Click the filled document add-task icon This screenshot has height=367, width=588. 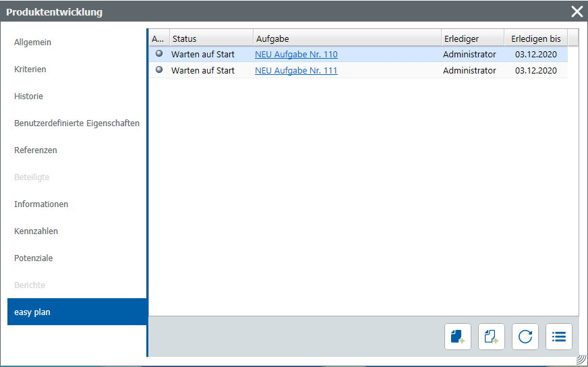click(458, 337)
